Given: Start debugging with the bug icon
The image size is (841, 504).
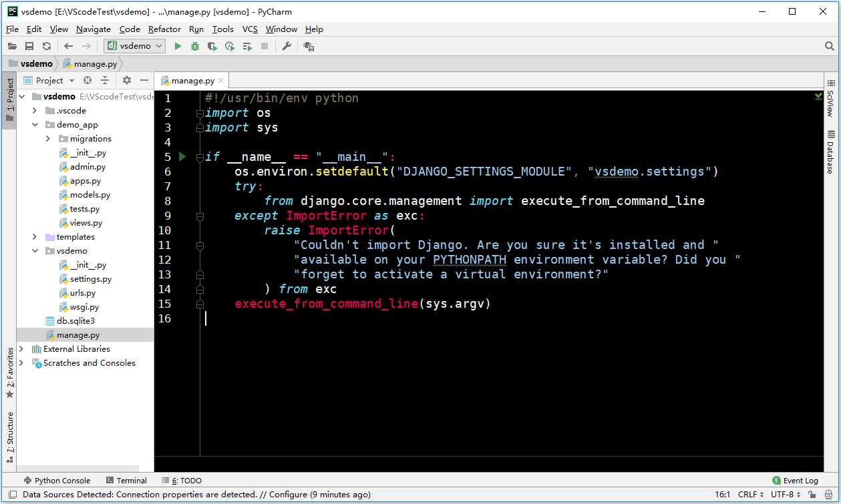Looking at the screenshot, I should (x=195, y=46).
